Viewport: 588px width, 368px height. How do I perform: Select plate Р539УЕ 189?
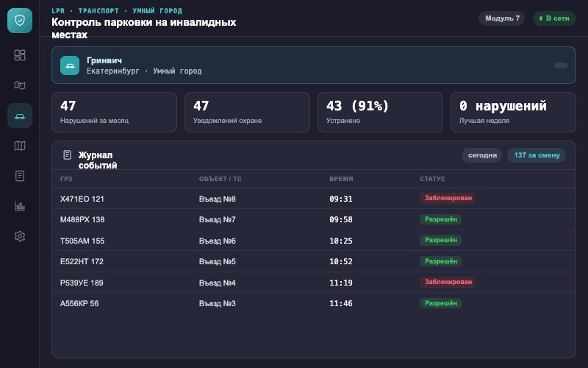pos(82,283)
